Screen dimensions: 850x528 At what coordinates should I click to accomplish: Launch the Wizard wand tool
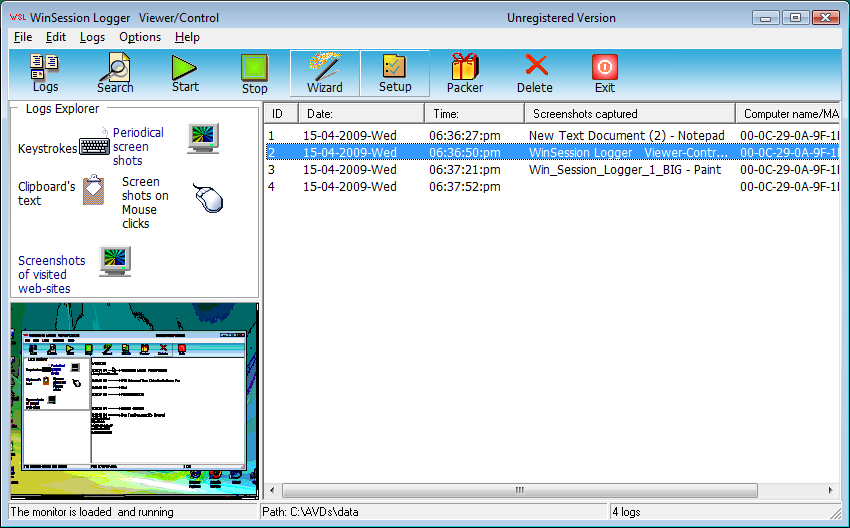coord(325,68)
